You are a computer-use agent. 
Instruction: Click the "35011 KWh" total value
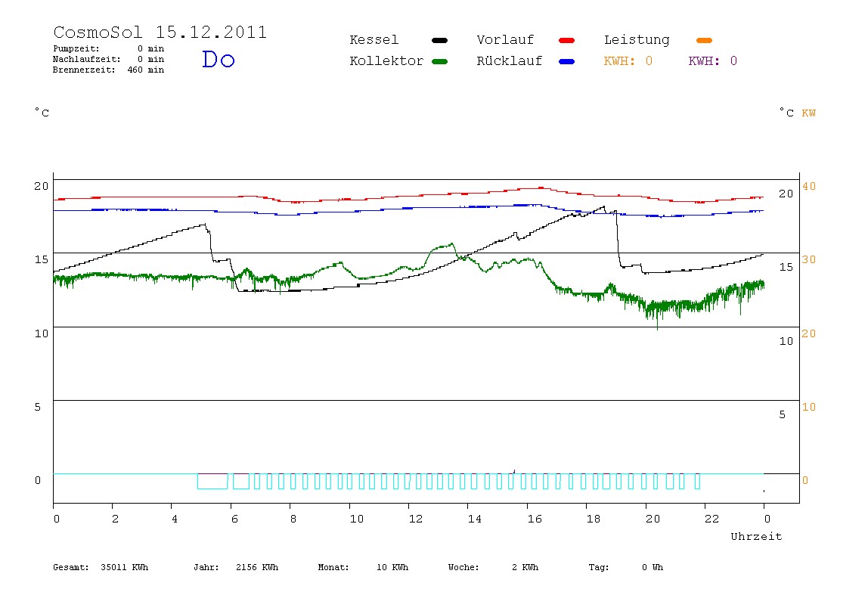point(125,567)
